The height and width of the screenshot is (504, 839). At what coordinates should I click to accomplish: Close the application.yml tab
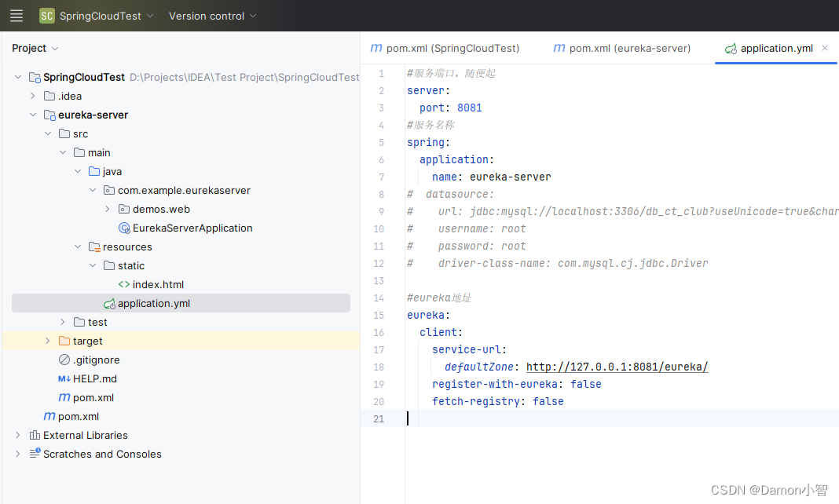pos(825,48)
